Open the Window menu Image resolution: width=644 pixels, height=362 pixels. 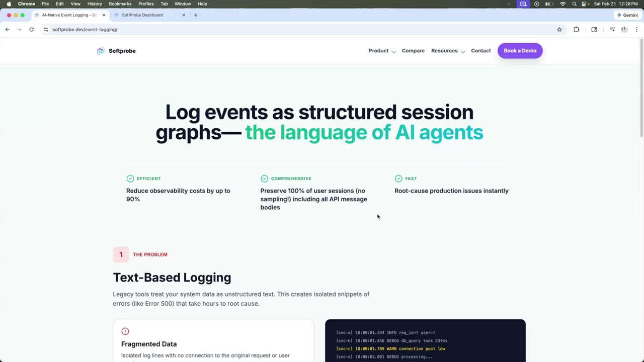click(183, 4)
